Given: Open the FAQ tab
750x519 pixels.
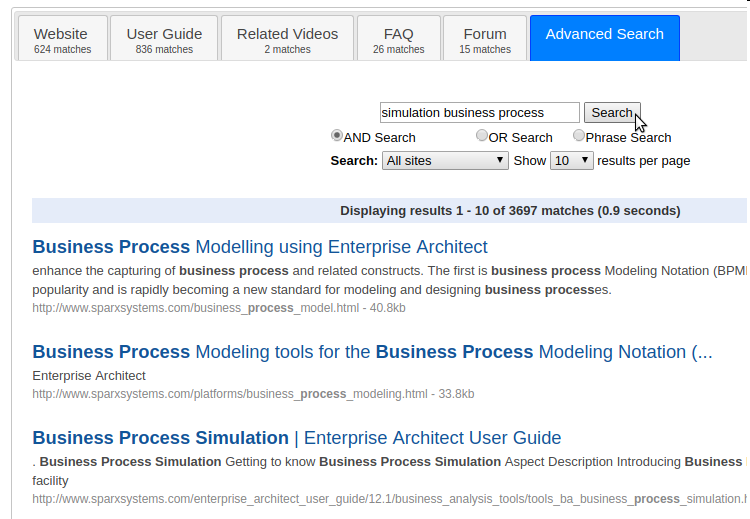Looking at the screenshot, I should (398, 39).
